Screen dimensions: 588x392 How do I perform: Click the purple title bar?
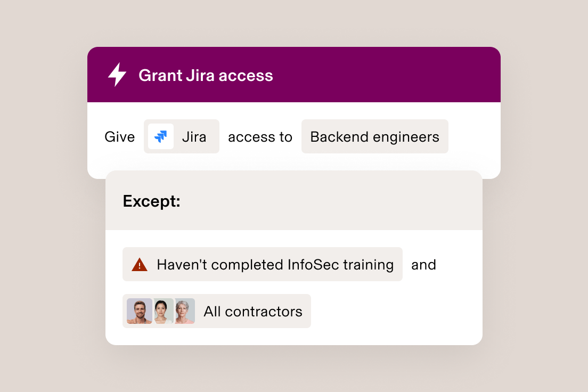294,75
